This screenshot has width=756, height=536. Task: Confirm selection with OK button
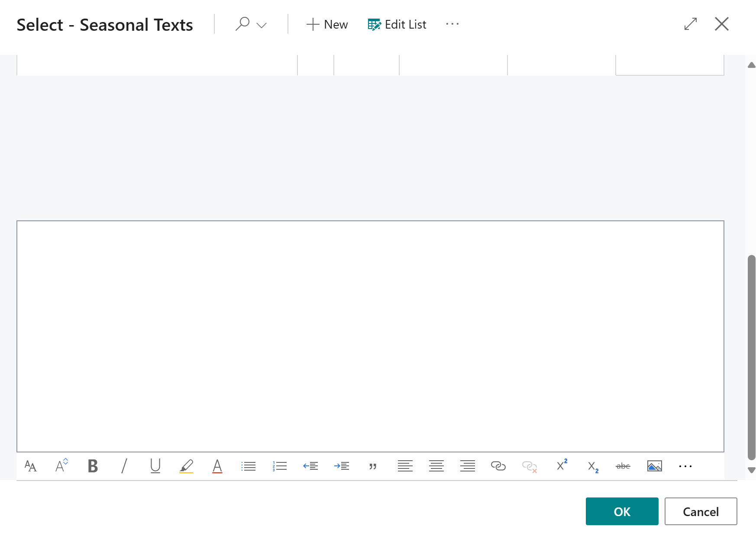622,511
